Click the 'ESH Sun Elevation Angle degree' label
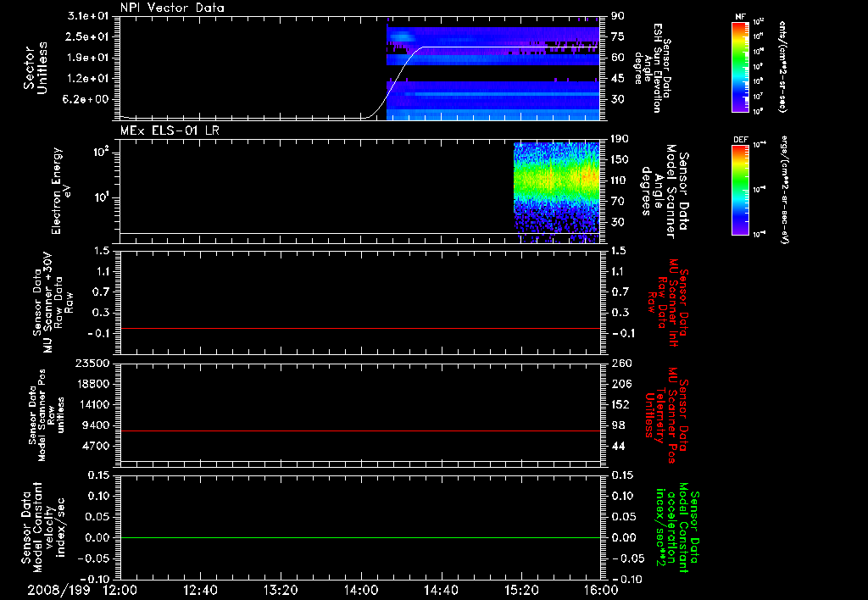 (x=652, y=68)
